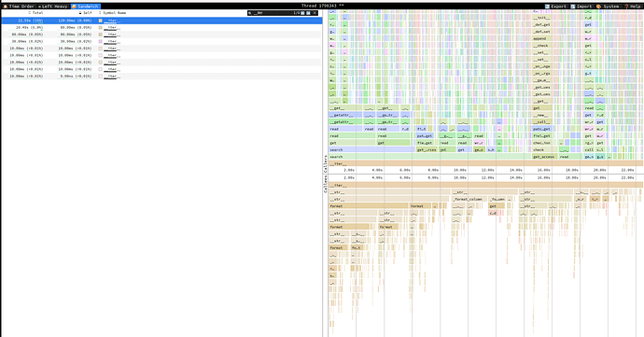644x337 pixels.
Task: Click the fie.get frame in Callers
Action: pos(425,143)
